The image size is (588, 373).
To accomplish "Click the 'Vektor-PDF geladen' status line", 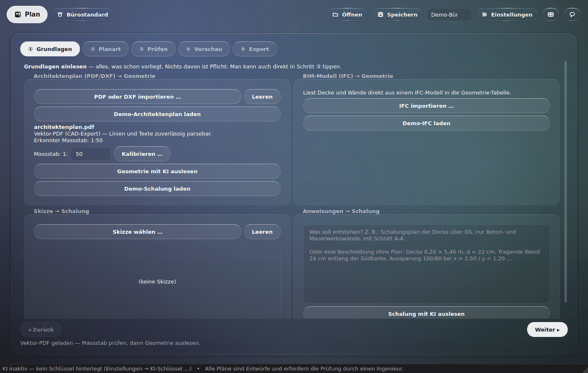I will (110, 343).
